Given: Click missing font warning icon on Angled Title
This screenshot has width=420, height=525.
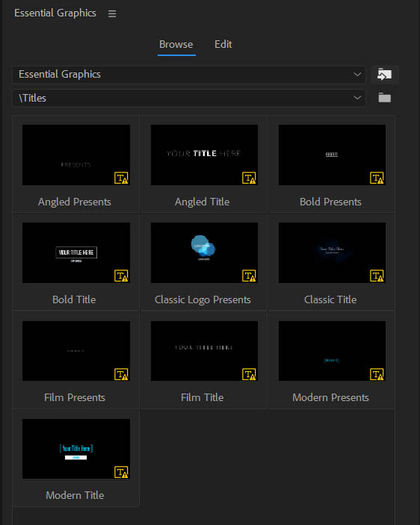Looking at the screenshot, I should [x=249, y=178].
